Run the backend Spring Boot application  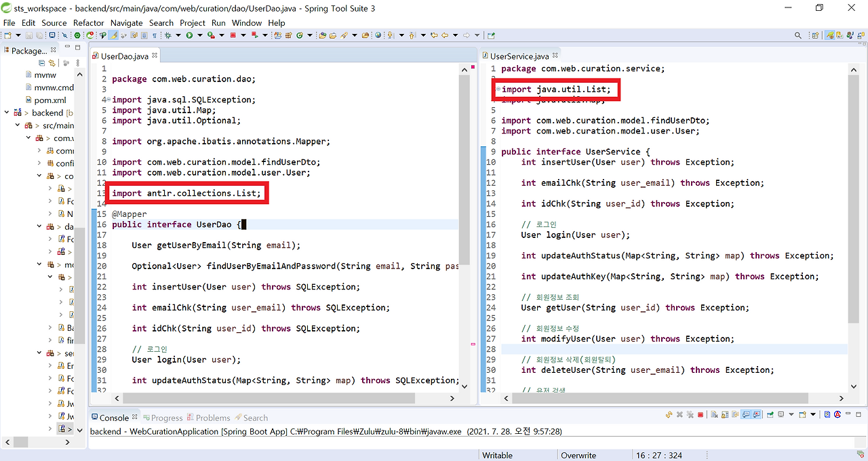pyautogui.click(x=189, y=35)
